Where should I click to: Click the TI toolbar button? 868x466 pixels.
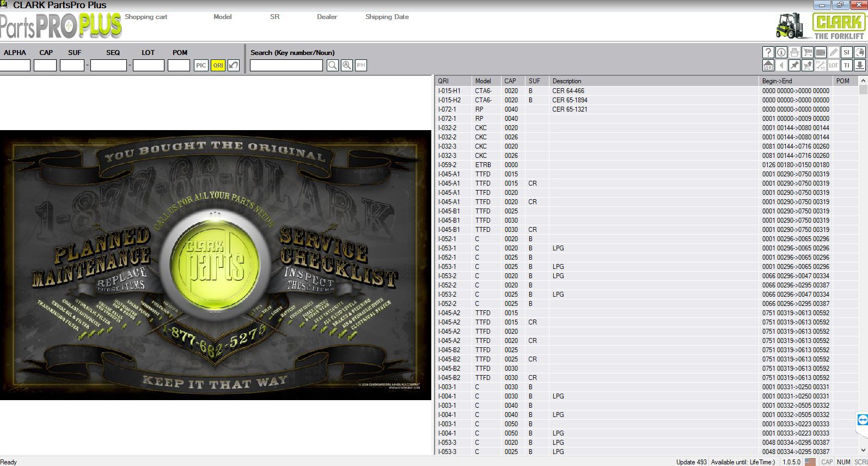(846, 65)
